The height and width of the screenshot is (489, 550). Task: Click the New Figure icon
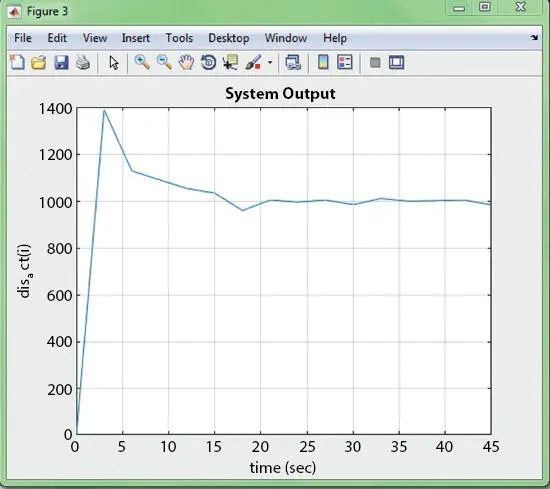pos(17,62)
